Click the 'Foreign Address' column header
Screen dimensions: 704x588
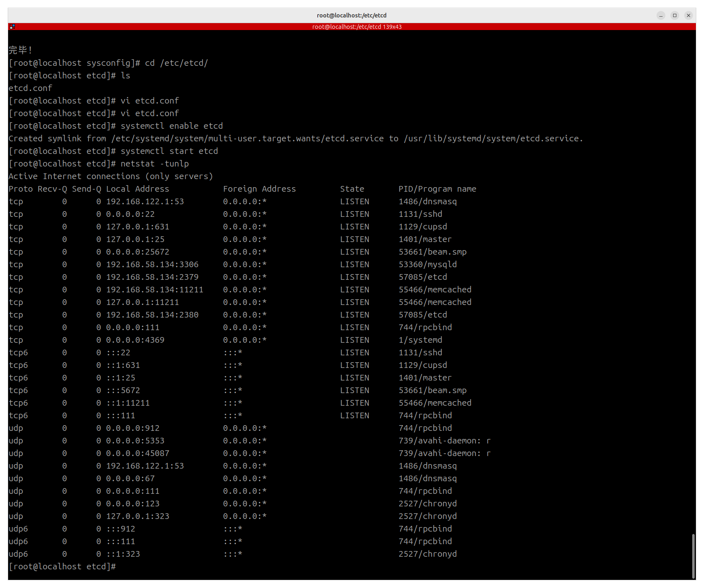point(260,189)
